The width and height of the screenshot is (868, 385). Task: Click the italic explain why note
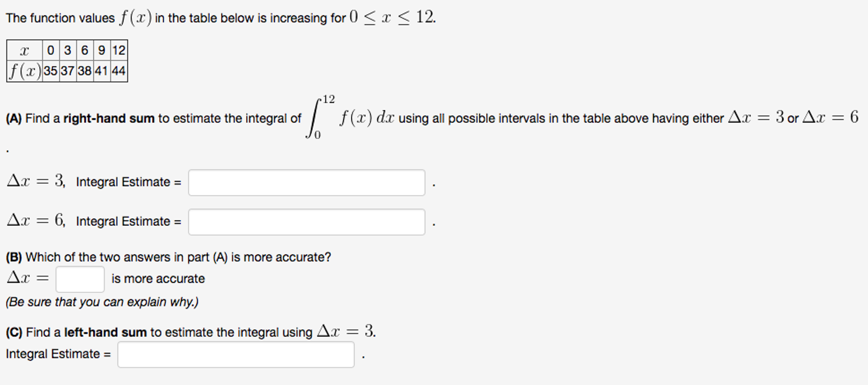coord(102,301)
